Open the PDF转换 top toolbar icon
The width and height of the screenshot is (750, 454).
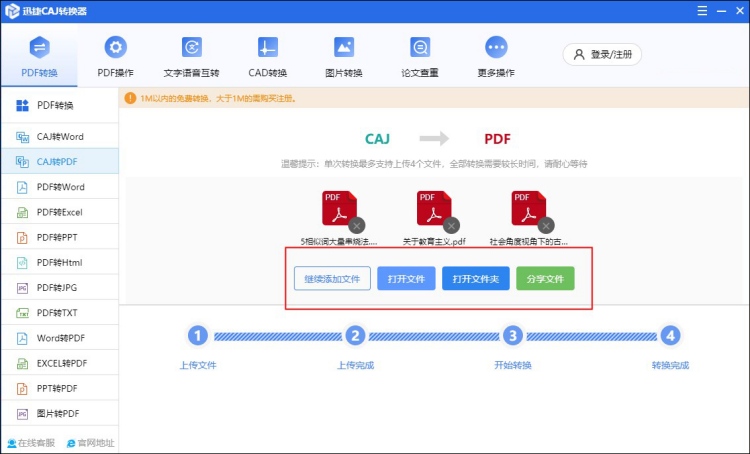click(x=39, y=47)
